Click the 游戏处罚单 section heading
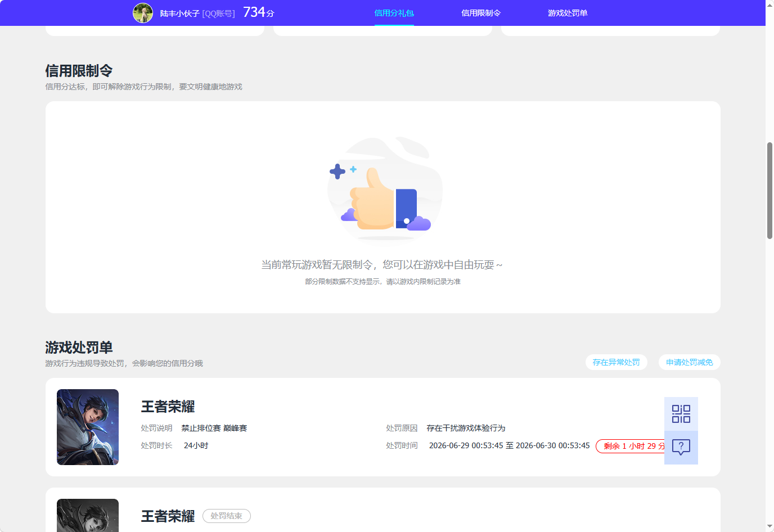The image size is (774, 532). tap(79, 348)
